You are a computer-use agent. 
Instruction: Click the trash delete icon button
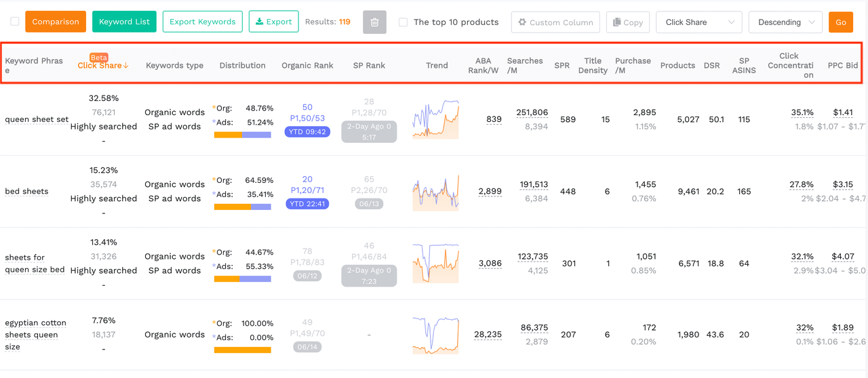coord(374,22)
